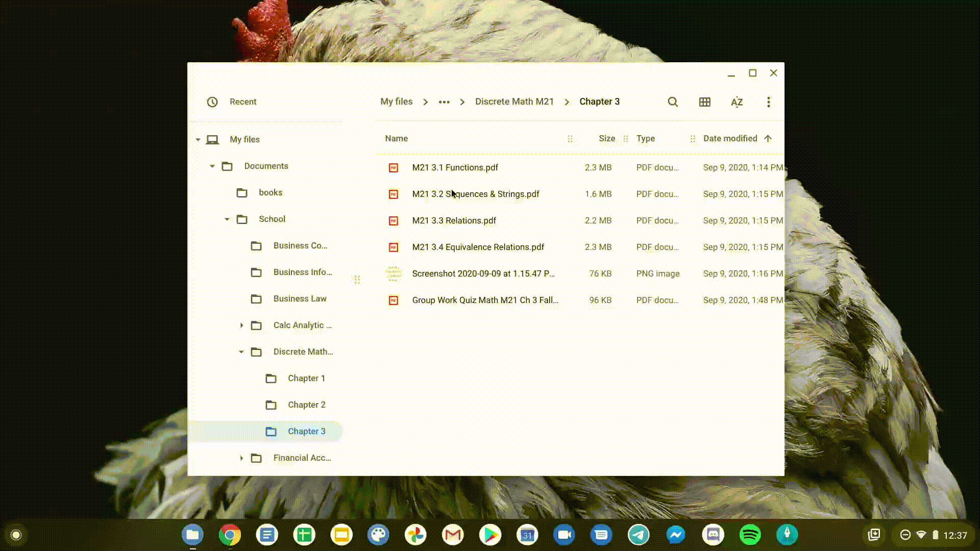Screen dimensions: 980x551
Task: Select Chapter 1 folder in sidebar
Action: (x=265, y=379)
